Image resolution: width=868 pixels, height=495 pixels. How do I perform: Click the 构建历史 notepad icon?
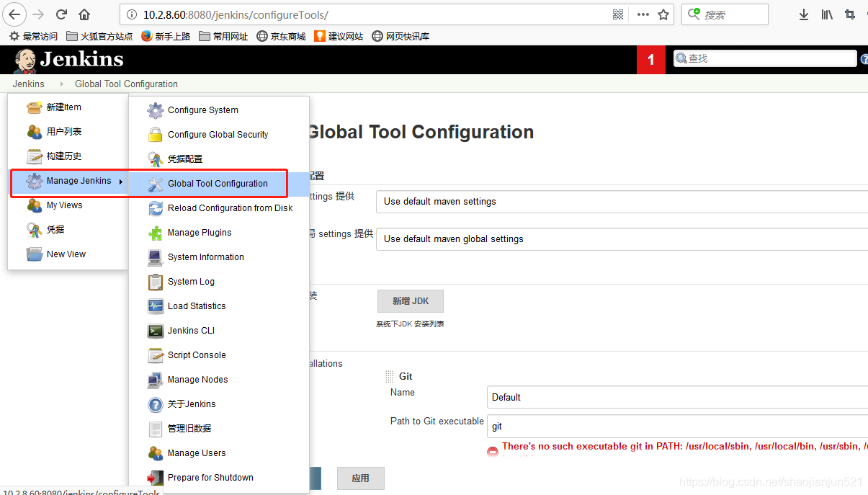(34, 156)
